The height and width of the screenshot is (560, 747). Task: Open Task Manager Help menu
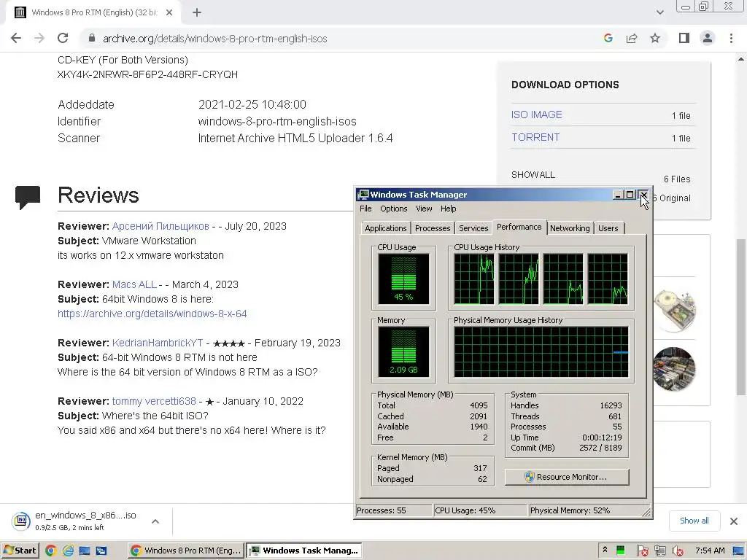449,209
